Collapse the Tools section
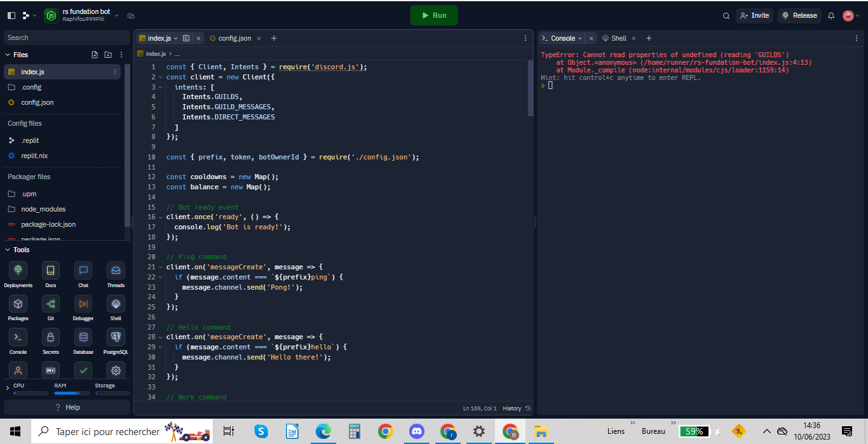The image size is (868, 444). [x=8, y=250]
